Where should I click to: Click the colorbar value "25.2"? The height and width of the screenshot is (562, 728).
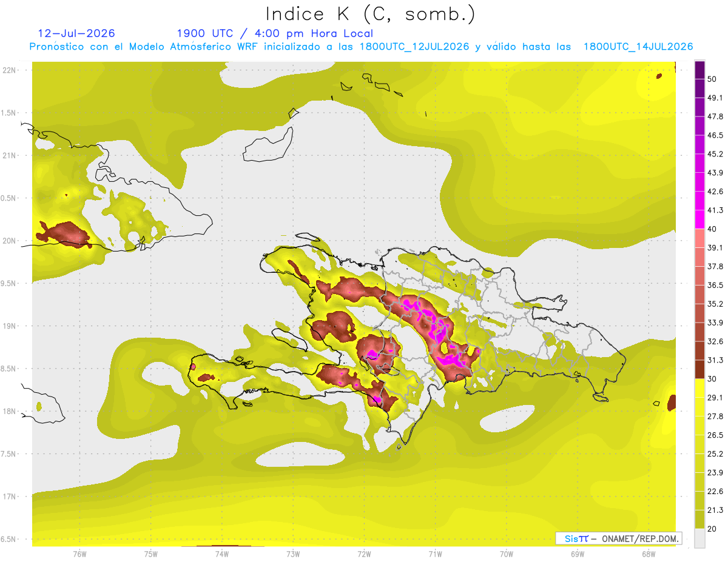click(x=715, y=454)
